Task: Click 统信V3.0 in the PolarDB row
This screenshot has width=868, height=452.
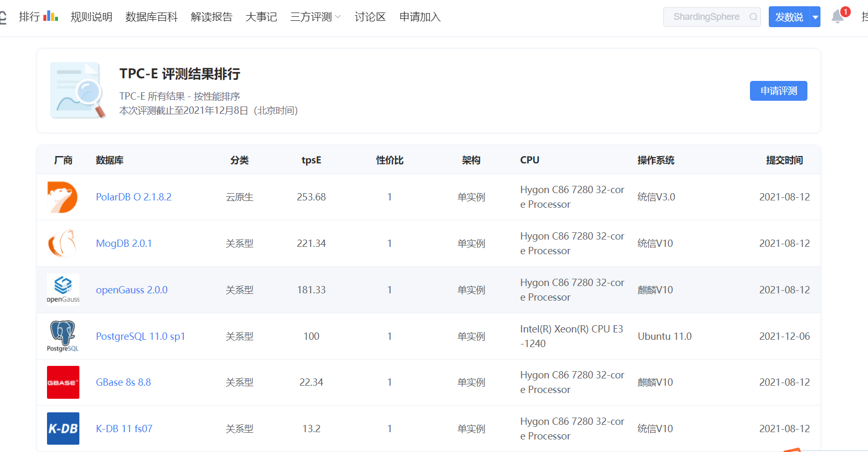Action: pyautogui.click(x=656, y=197)
